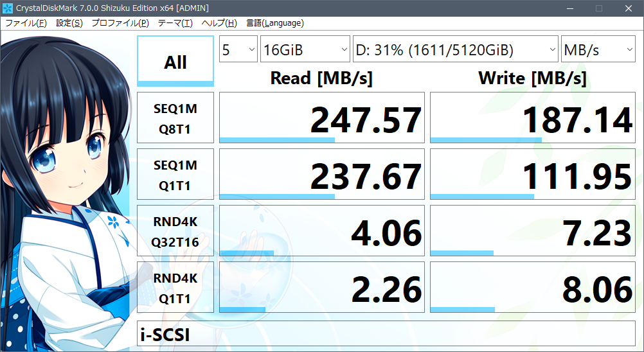Select the 4.06 read result
Viewport: 644px width, 352px height.
tap(321, 231)
